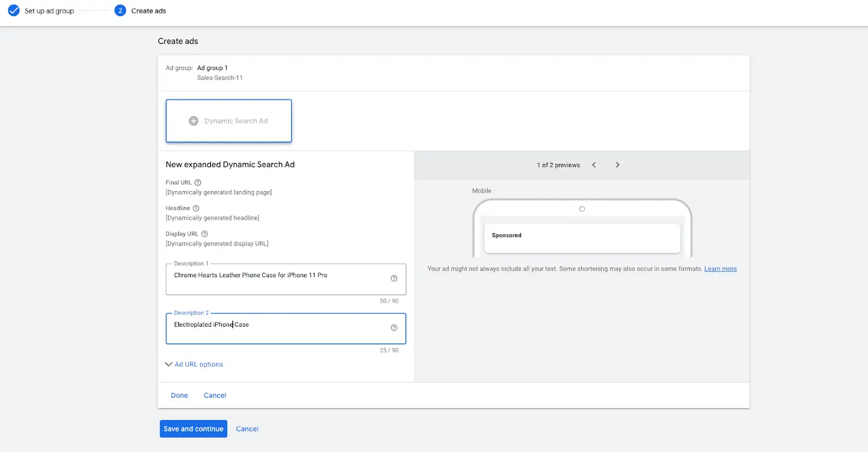
Task: Click Cancel next to Save and continue
Action: point(247,429)
